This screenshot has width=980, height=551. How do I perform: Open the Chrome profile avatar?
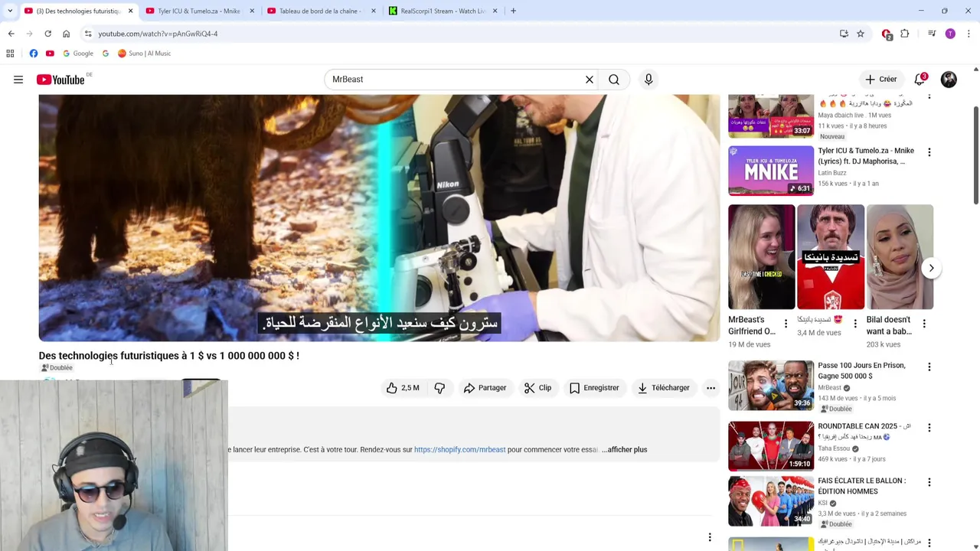point(950,34)
